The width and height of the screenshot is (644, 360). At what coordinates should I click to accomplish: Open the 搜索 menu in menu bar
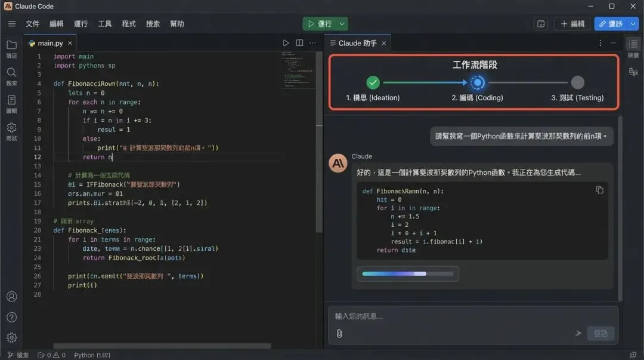tap(153, 24)
